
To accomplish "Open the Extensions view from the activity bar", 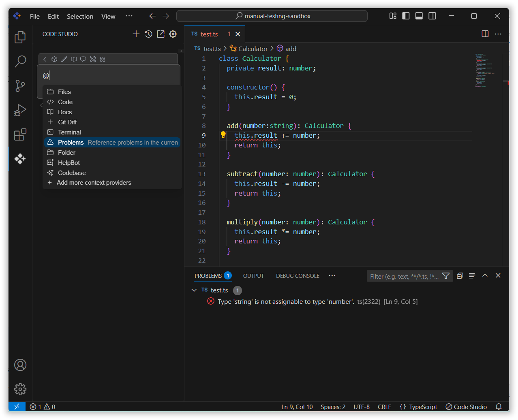I will (20, 135).
